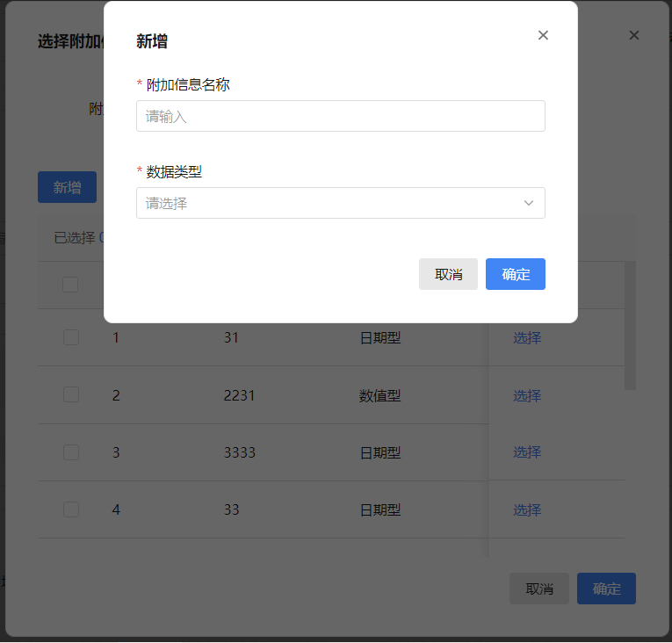The width and height of the screenshot is (672, 643).
Task: Tick the checkbox for row 2
Action: pos(71,395)
